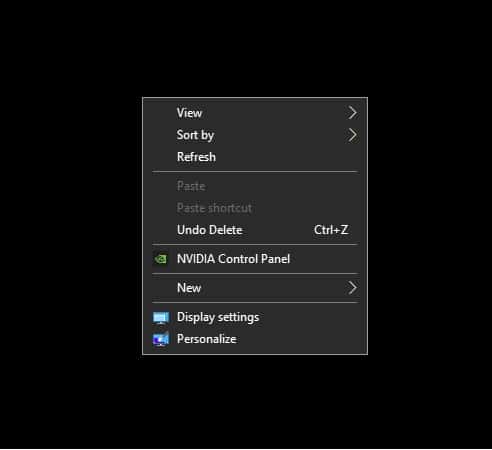
Task: Click the separator line above Display settings
Action: (x=255, y=303)
